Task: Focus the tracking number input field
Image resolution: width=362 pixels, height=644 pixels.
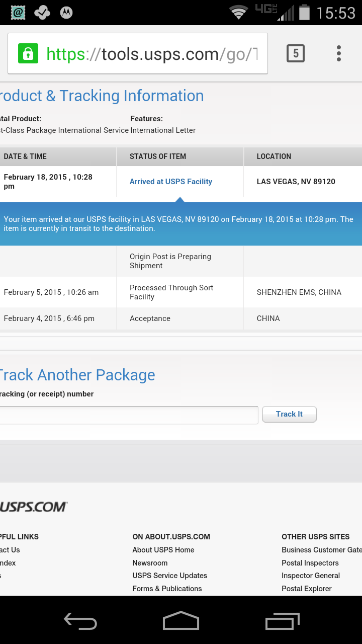Action: (128, 415)
